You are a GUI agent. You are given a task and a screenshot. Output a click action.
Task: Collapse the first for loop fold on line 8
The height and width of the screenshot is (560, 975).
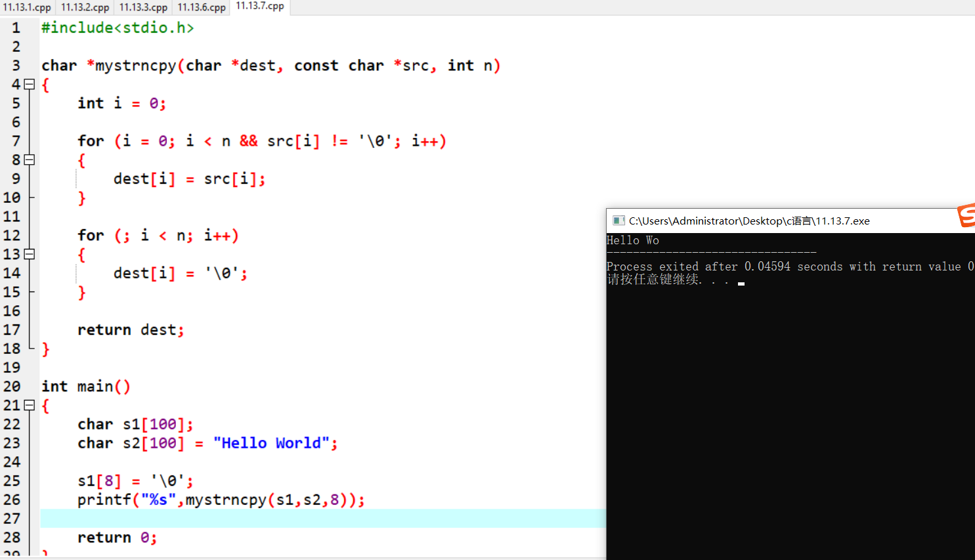click(29, 160)
